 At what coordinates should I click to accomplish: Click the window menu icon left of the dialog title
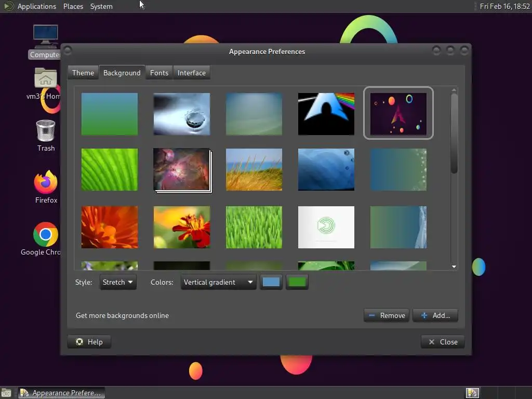[x=68, y=50]
